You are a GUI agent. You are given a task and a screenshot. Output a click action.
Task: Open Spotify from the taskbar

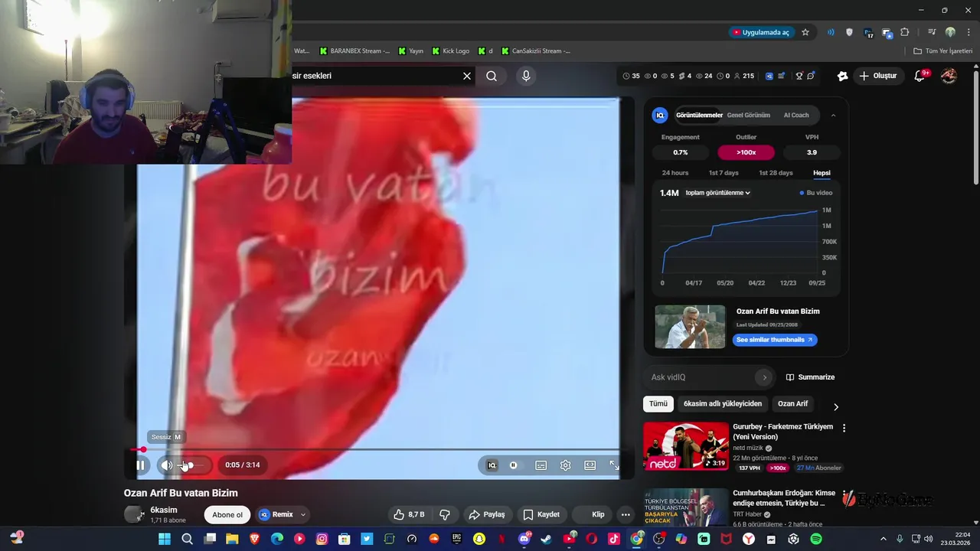[816, 539]
